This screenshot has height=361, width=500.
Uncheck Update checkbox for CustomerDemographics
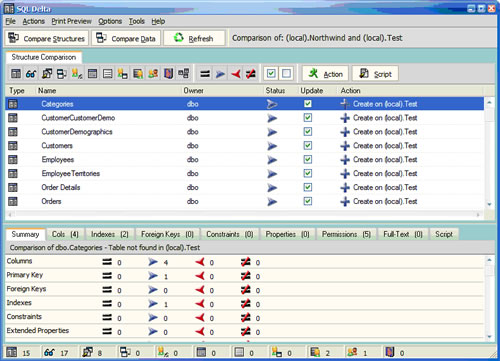click(x=308, y=132)
